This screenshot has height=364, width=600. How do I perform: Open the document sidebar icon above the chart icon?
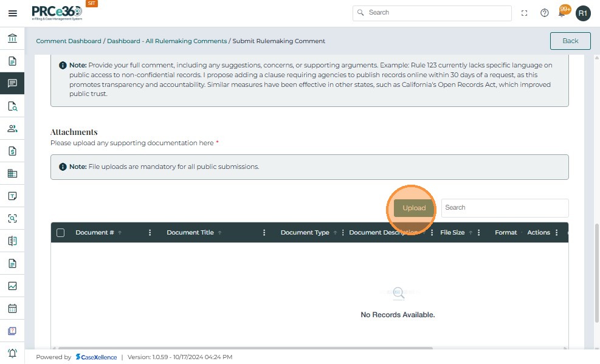pos(12,264)
